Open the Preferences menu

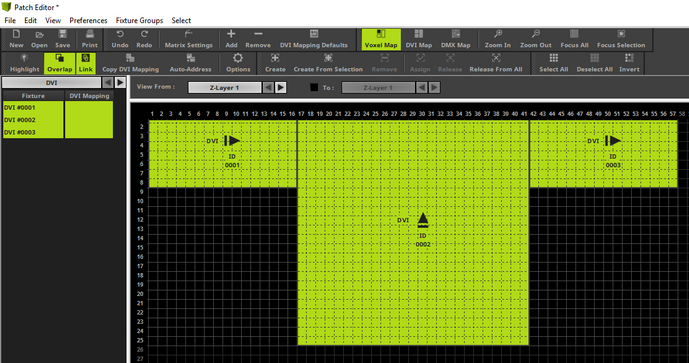click(88, 20)
